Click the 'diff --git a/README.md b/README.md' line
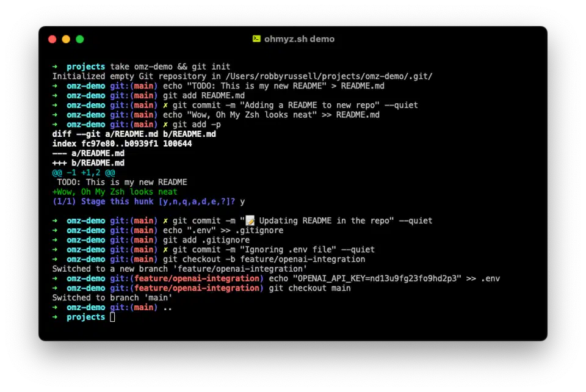 134,134
